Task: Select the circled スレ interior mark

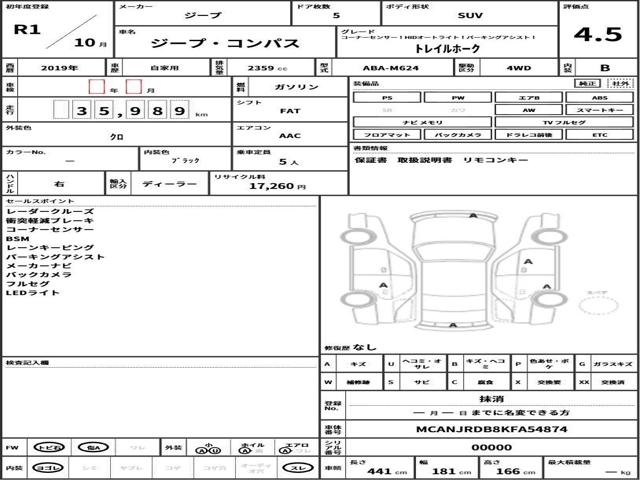Action: coord(297,468)
